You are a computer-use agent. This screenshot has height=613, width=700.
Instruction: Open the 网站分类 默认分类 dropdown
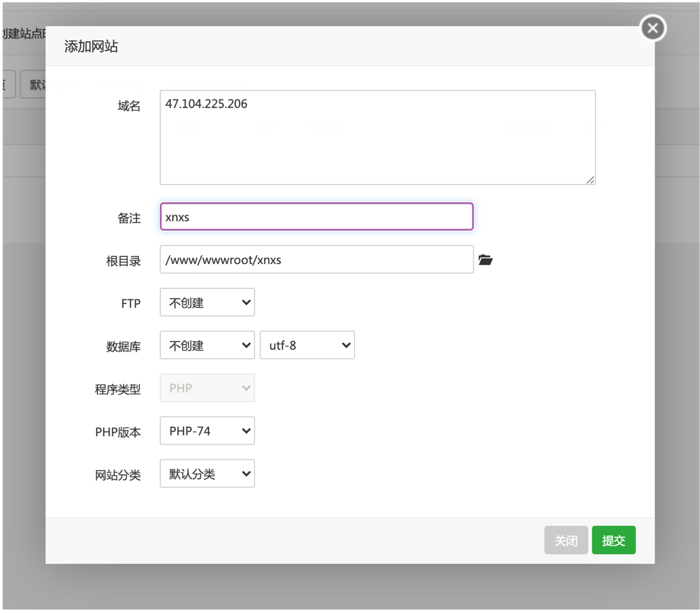pyautogui.click(x=207, y=473)
